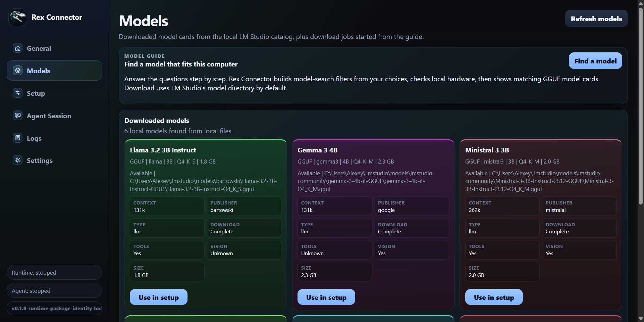Click the Llama card Context 131k cell
Viewport: 644px width, 322px height.
[x=167, y=206]
